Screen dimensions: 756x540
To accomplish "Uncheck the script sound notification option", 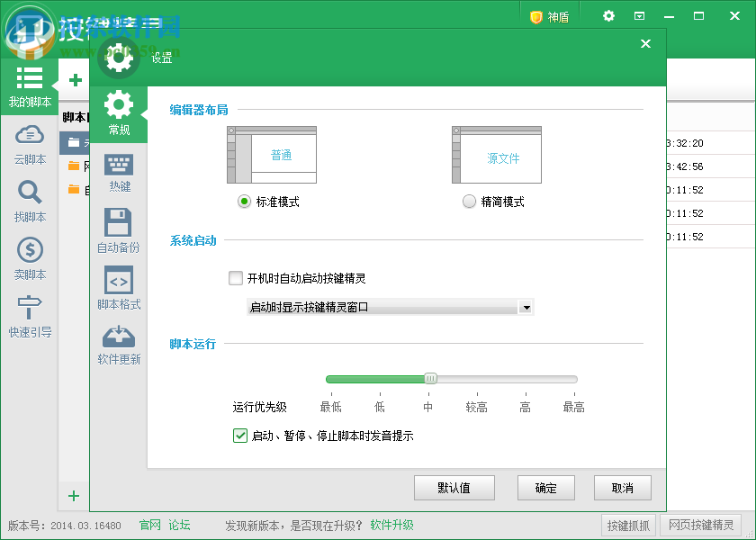I will coord(240,436).
